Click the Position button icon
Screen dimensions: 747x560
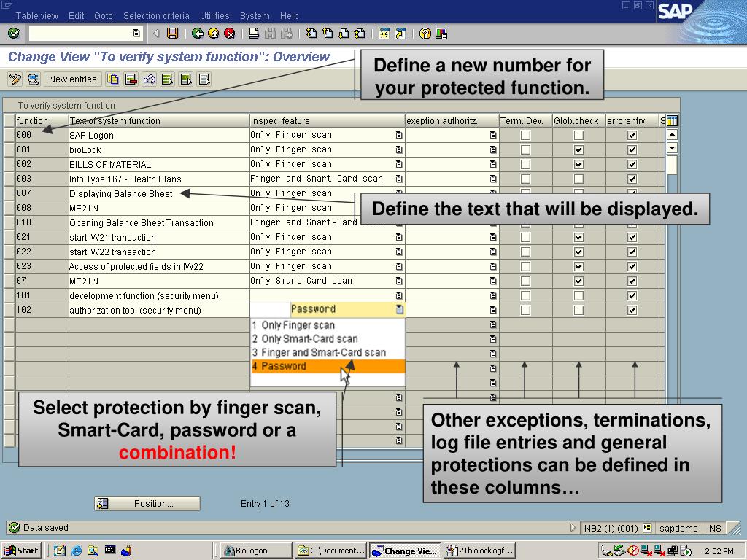click(x=102, y=503)
